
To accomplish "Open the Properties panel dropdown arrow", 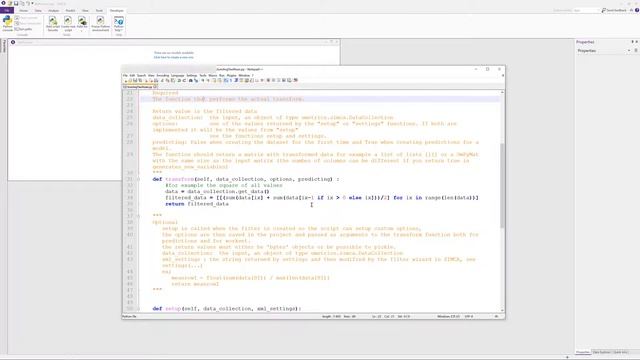I will [x=629, y=51].
